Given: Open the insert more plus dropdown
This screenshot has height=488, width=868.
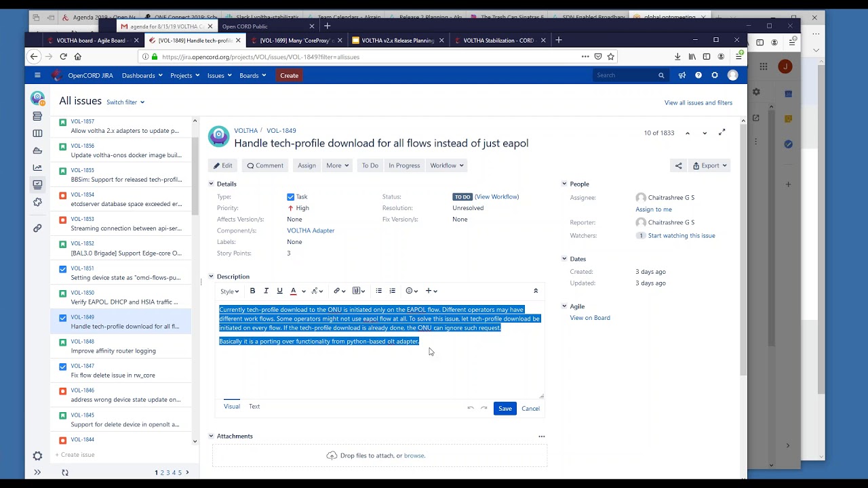Looking at the screenshot, I should coord(431,291).
